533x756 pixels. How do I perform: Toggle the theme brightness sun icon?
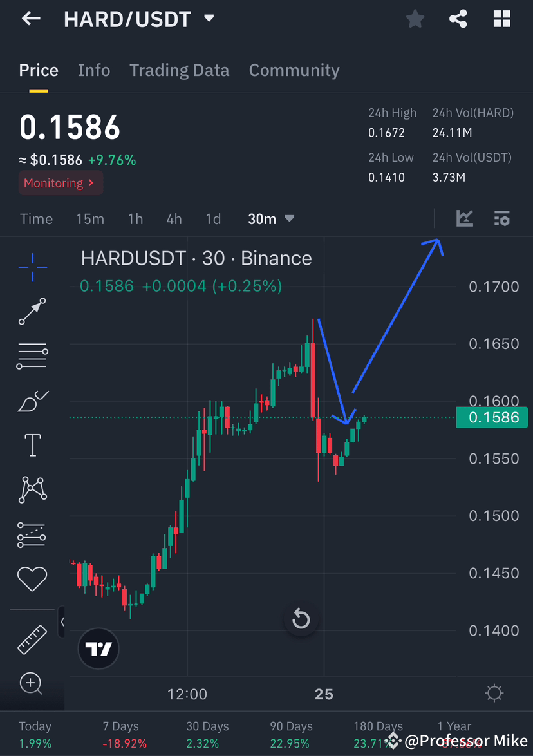(494, 693)
